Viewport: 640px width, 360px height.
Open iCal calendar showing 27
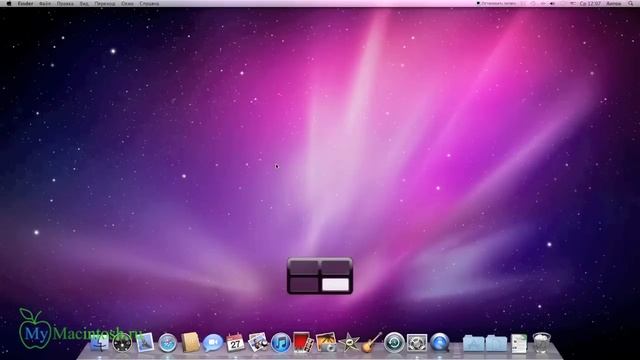coord(235,342)
